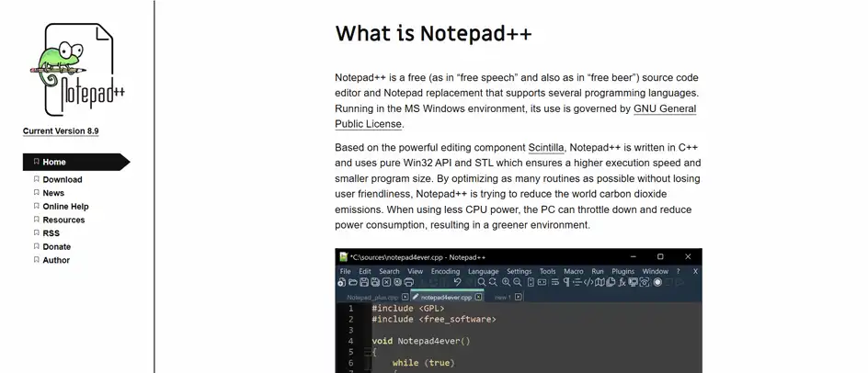Screen dimensions: 868x373
Task: Switch to the notepad4ever.cpp tab
Action: (x=446, y=297)
